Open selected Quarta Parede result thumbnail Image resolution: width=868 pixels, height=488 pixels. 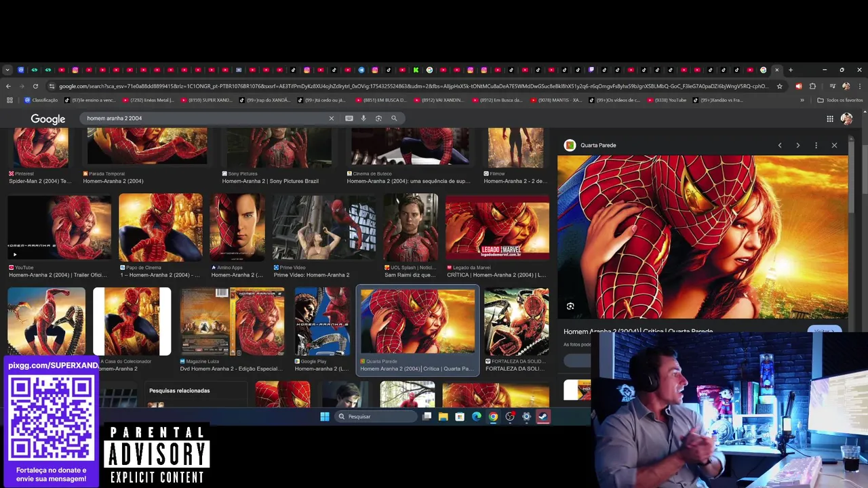coord(418,321)
